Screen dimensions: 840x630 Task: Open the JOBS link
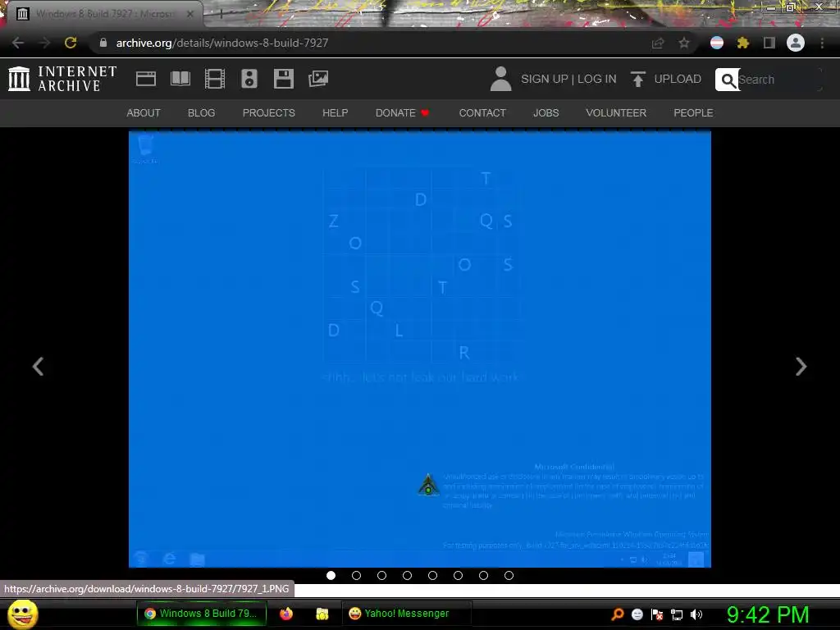(x=546, y=113)
